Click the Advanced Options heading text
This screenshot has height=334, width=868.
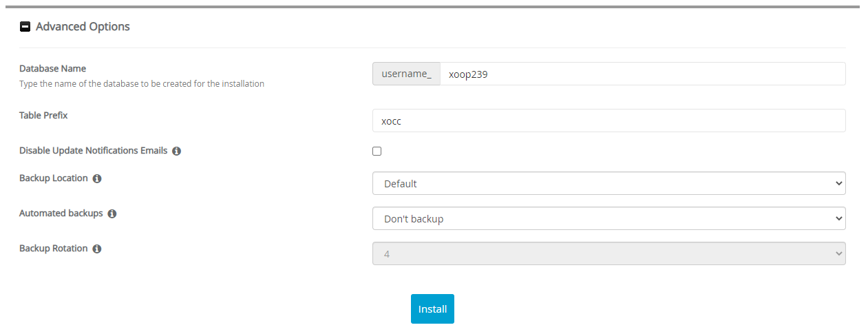tap(83, 27)
